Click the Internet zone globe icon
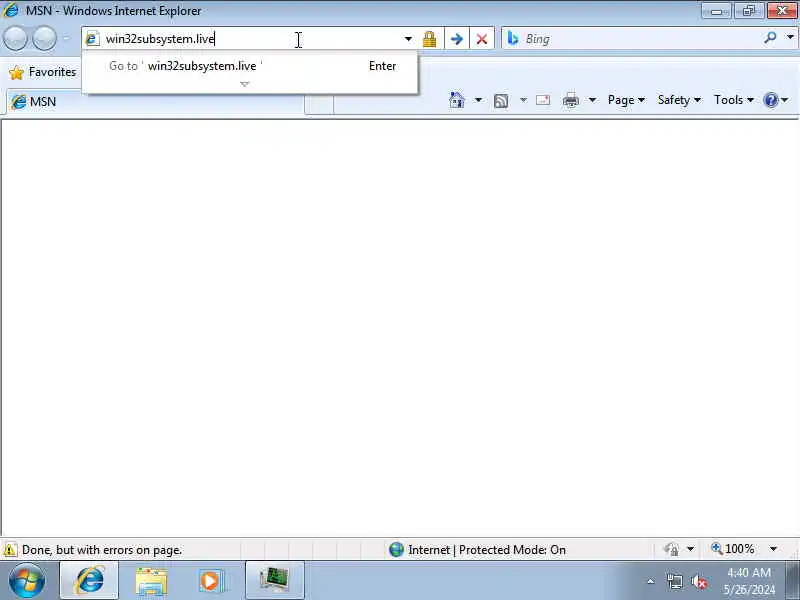 tap(396, 549)
